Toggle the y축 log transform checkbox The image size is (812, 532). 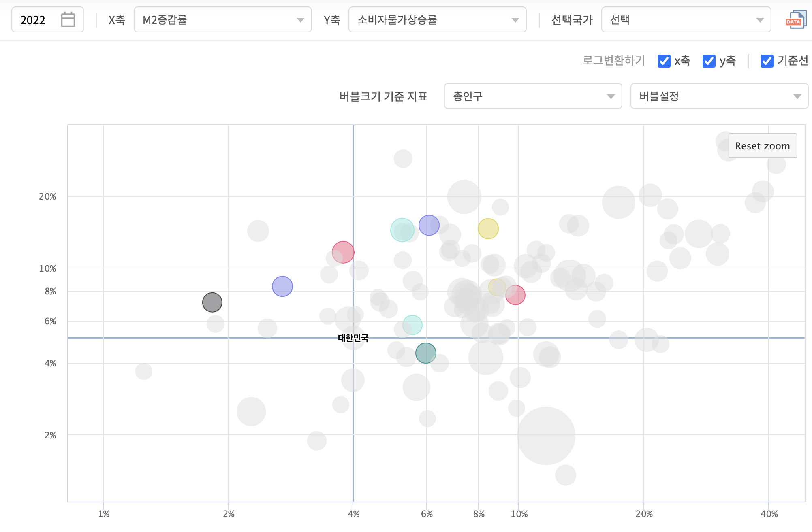709,61
